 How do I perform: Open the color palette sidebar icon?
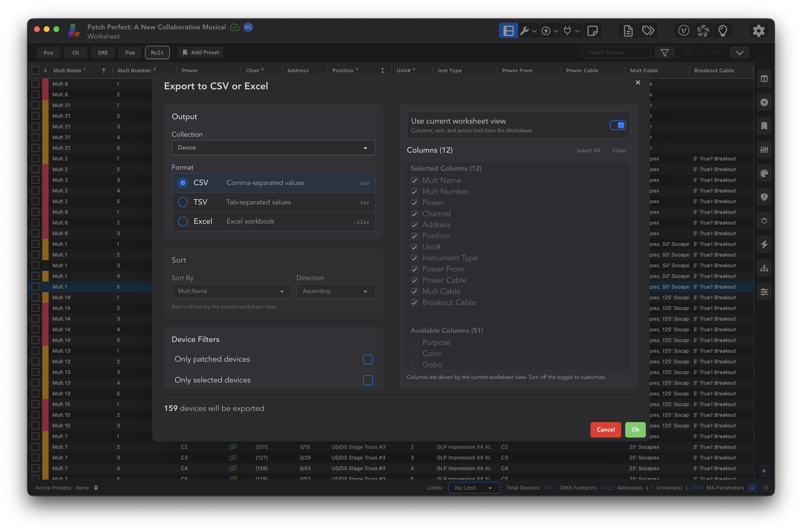click(764, 173)
